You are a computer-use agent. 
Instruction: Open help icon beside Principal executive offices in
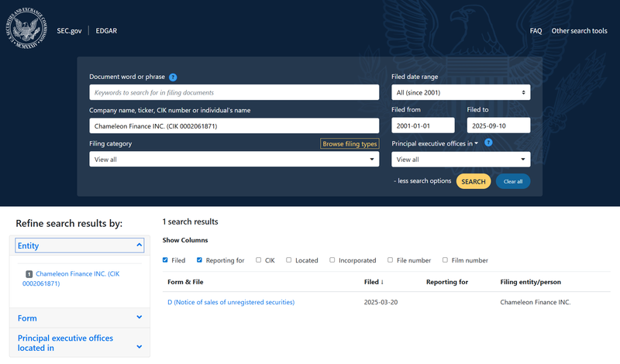[488, 143]
